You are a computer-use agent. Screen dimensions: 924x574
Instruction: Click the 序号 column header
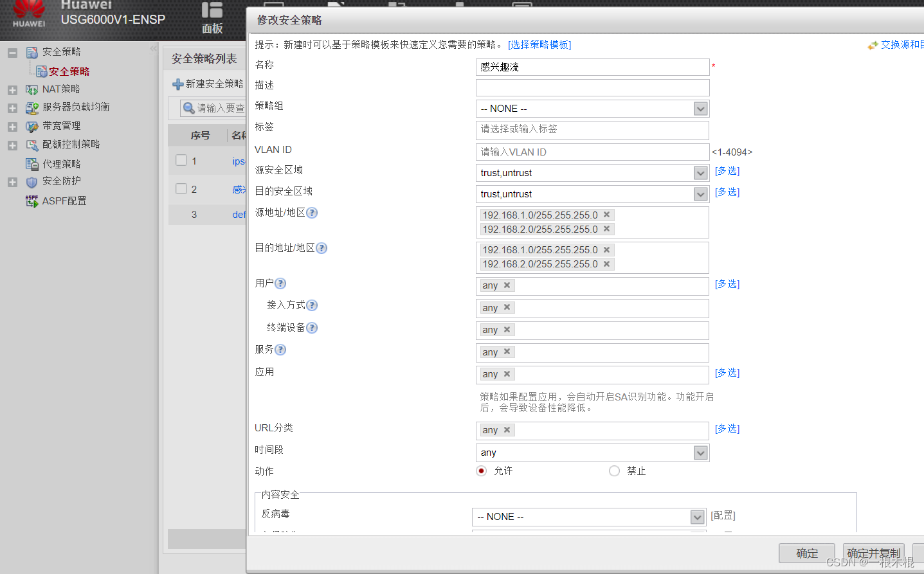click(200, 135)
